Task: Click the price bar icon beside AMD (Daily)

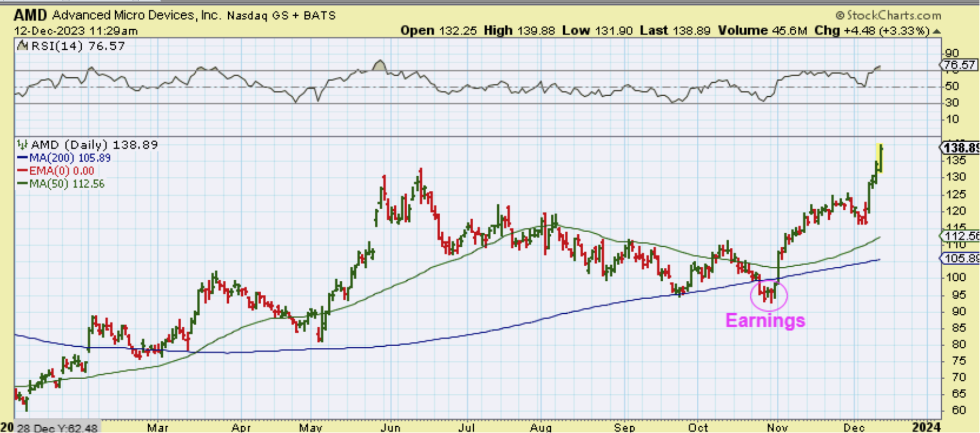Action: click(x=23, y=144)
